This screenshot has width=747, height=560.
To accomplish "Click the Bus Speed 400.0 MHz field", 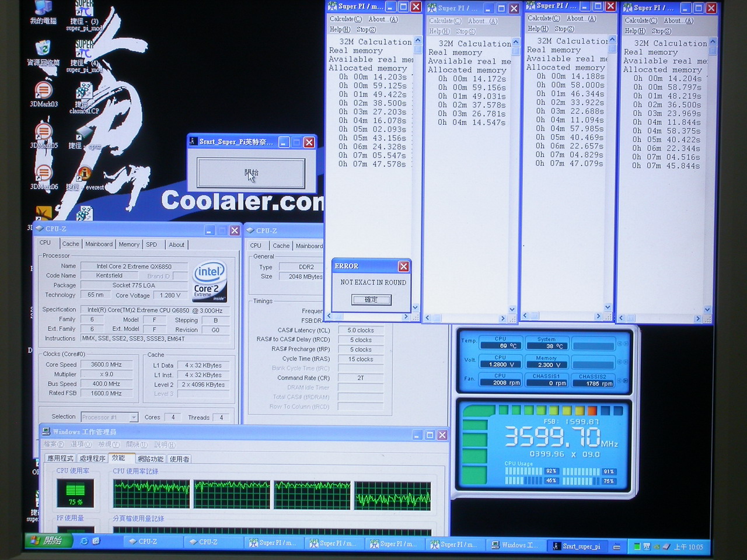I will tap(106, 384).
